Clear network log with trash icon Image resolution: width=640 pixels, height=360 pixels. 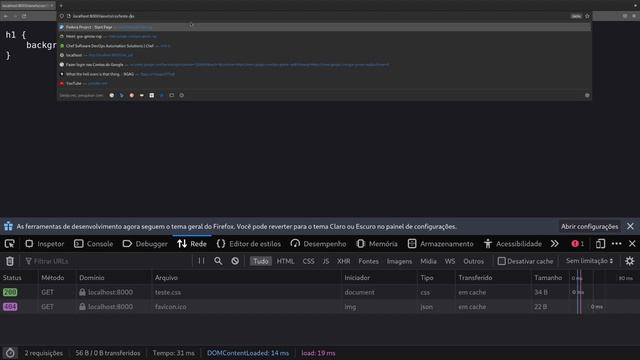pyautogui.click(x=10, y=261)
